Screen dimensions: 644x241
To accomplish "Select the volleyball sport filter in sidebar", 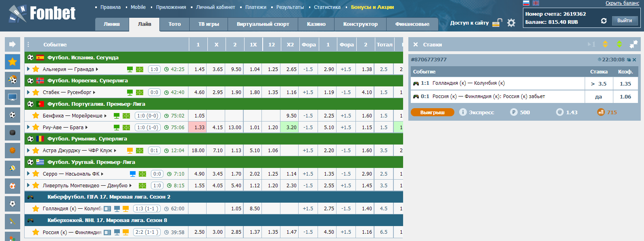I will (13, 168).
